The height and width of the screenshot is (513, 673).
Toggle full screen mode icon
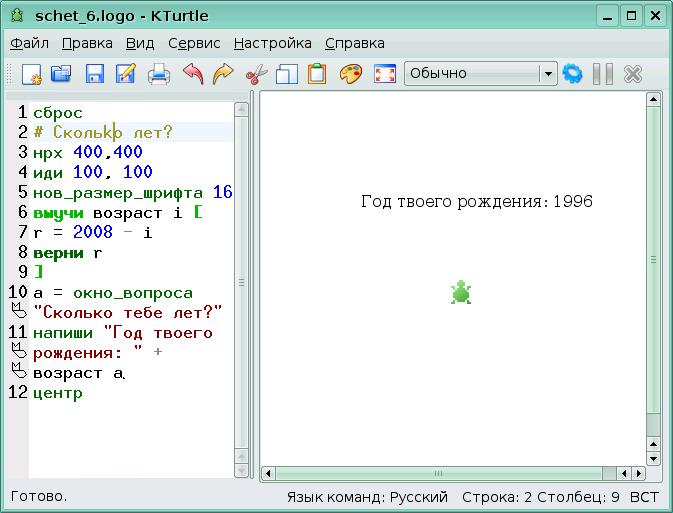pyautogui.click(x=384, y=74)
